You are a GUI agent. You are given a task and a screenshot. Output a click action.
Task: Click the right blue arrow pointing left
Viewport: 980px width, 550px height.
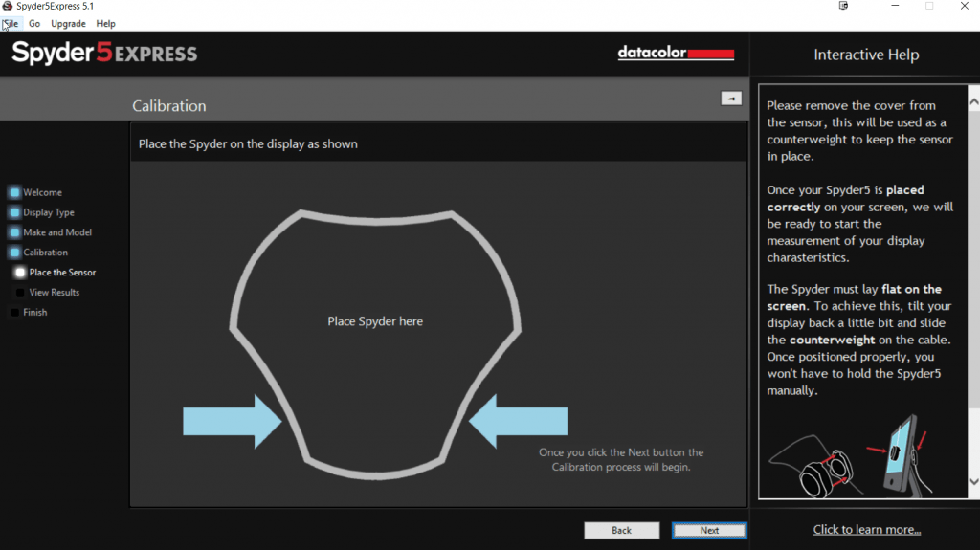pyautogui.click(x=519, y=421)
